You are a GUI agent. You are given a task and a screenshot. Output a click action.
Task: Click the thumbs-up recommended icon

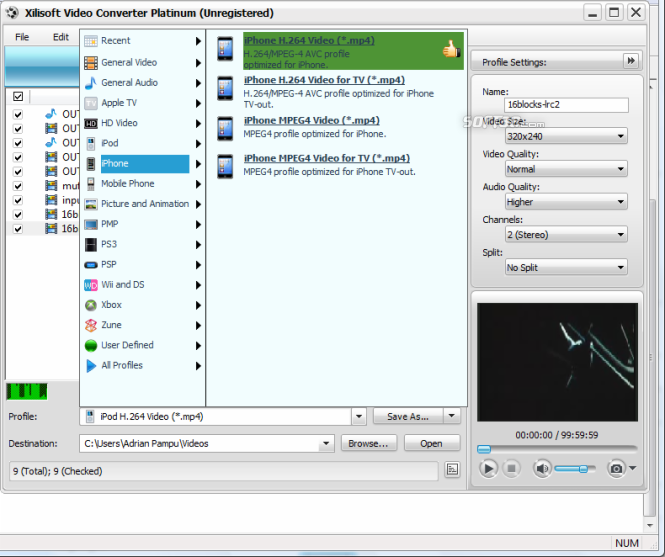pyautogui.click(x=451, y=50)
